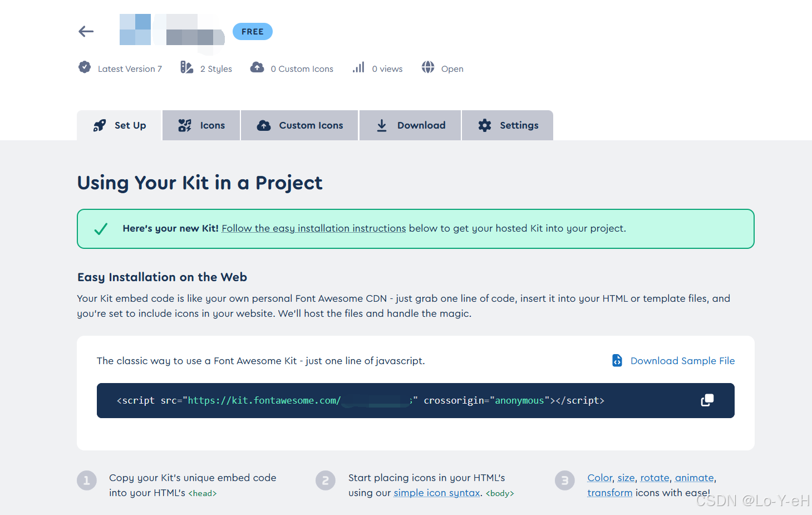Click the cloud icon on Custom Icons tab
The width and height of the screenshot is (812, 515).
tap(264, 125)
